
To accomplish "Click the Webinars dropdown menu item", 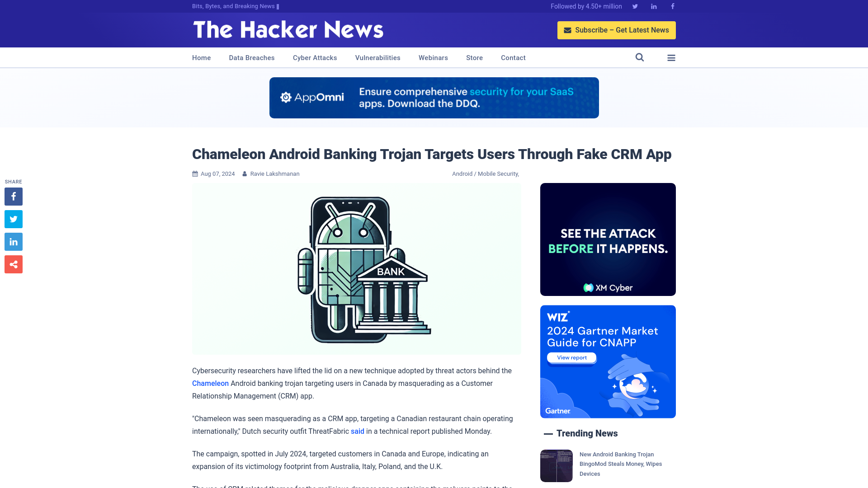I will [x=434, y=57].
